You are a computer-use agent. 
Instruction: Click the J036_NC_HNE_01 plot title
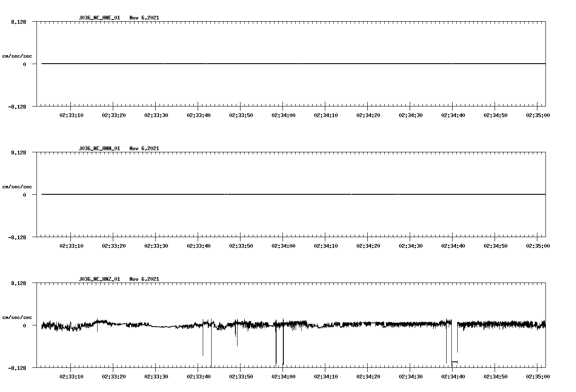[99, 18]
